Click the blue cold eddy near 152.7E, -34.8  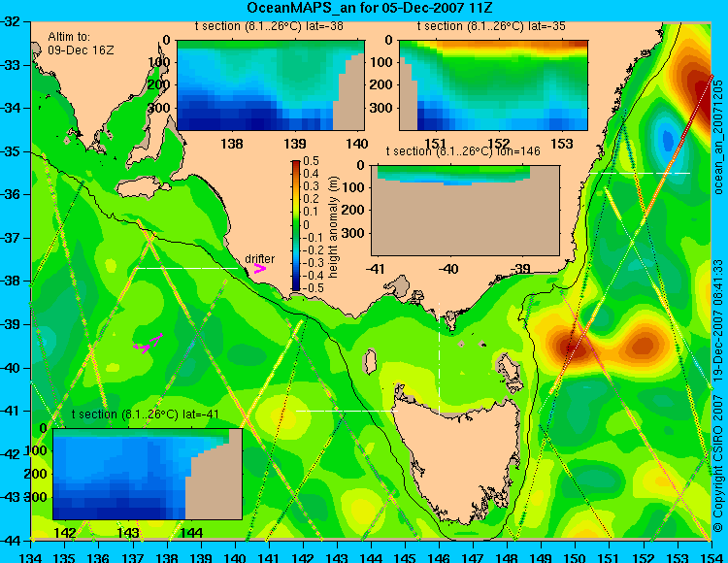[x=667, y=139]
